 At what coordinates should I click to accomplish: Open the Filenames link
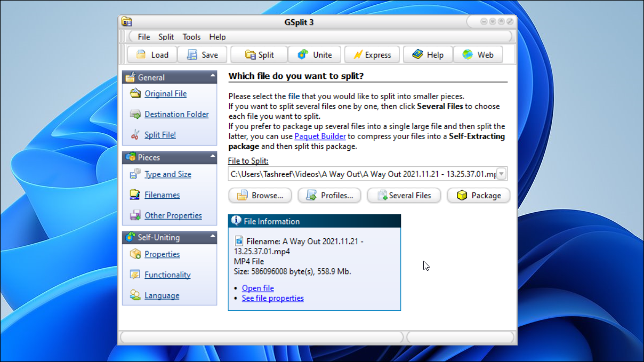[x=162, y=195]
